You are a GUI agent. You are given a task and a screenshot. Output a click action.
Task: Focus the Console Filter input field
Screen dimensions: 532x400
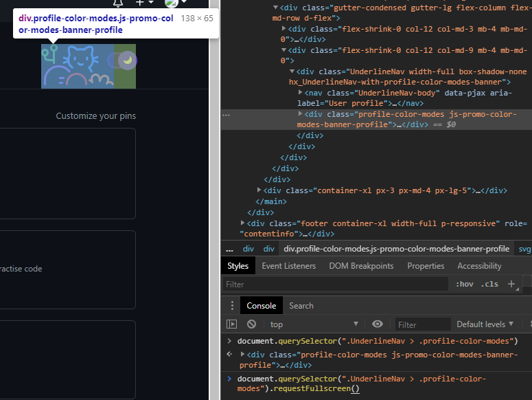[423, 324]
